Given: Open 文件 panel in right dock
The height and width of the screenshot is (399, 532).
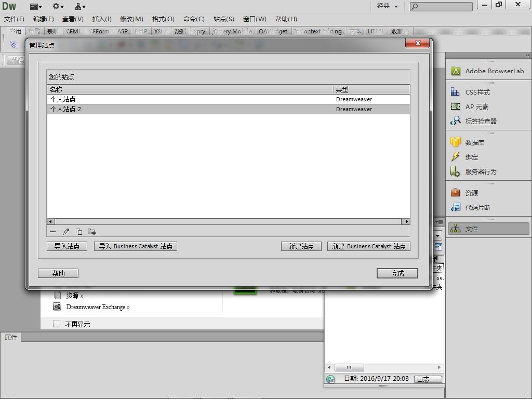Looking at the screenshot, I should tap(488, 229).
